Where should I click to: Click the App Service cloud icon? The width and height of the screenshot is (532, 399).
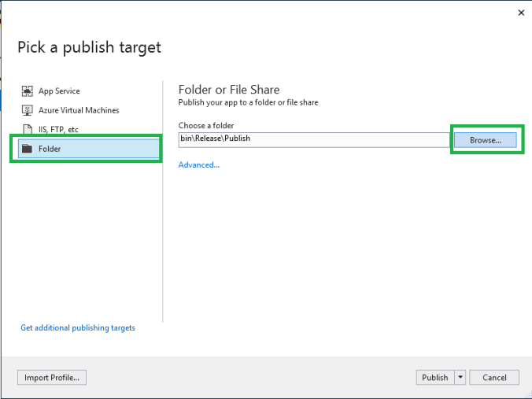(x=28, y=91)
